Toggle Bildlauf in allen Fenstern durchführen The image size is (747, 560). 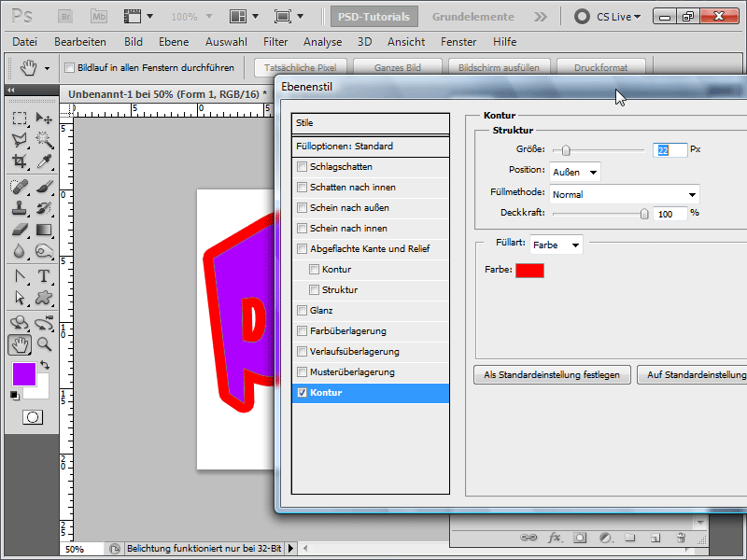tap(69, 67)
